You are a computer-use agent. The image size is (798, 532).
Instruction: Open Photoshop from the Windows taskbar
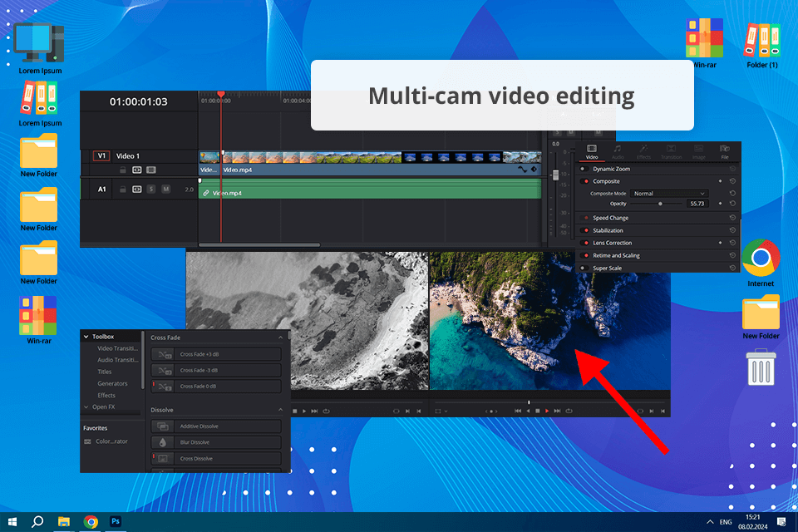click(x=116, y=521)
